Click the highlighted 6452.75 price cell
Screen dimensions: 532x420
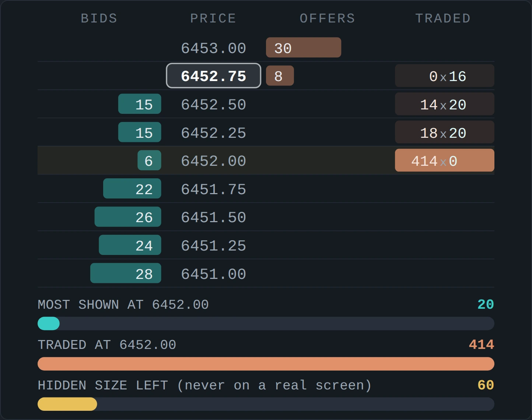214,76
